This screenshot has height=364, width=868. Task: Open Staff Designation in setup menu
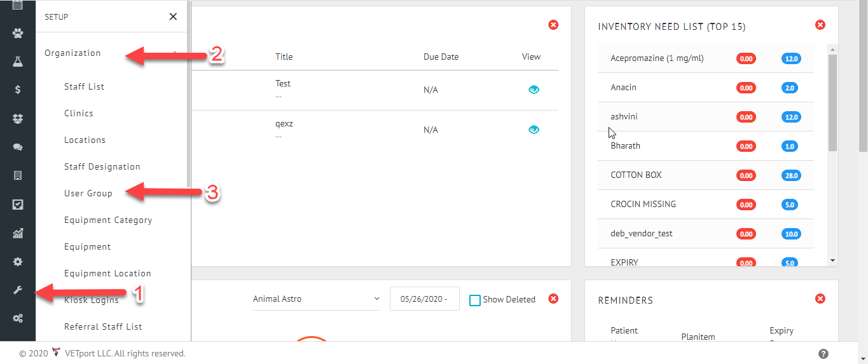(102, 166)
